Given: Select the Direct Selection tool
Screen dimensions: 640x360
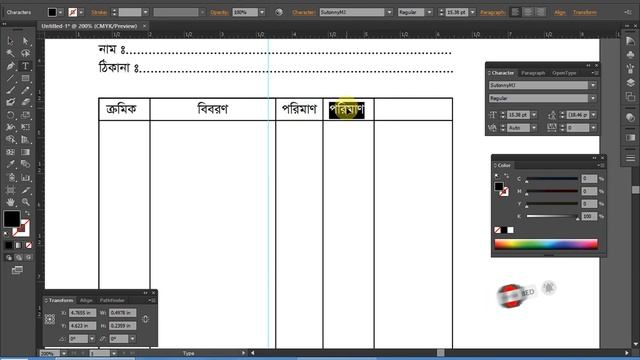Looking at the screenshot, I should pyautogui.click(x=25, y=41).
